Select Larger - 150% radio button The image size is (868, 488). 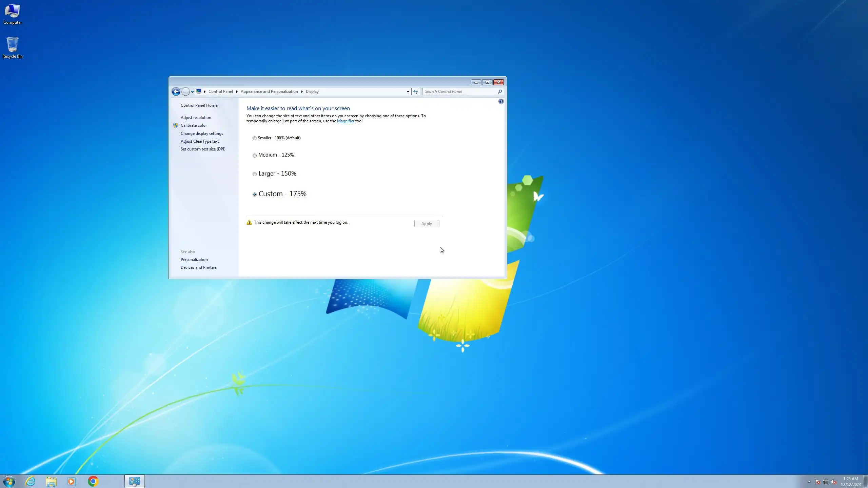point(255,174)
